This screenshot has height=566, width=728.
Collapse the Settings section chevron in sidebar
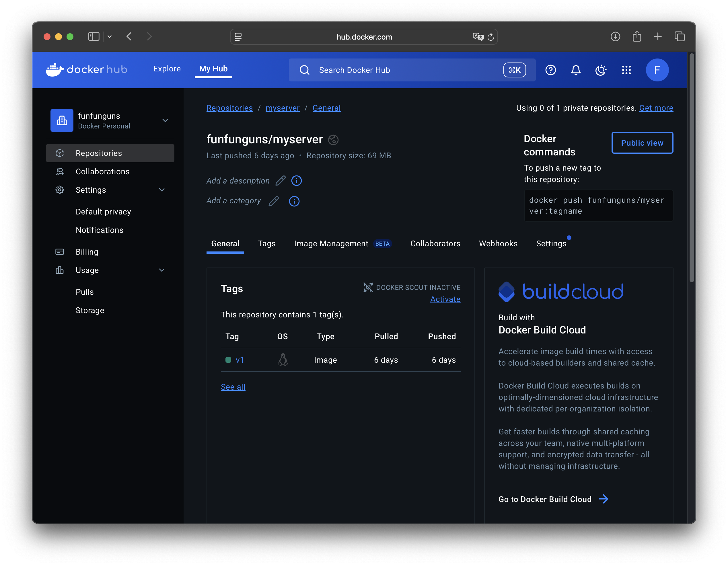[162, 190]
